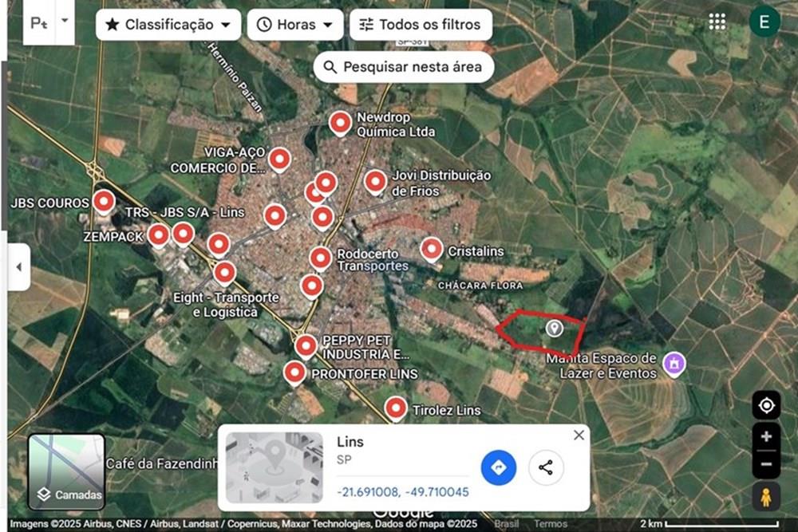Click the blue directions icon for Lins
Image resolution: width=798 pixels, height=532 pixels.
coord(498,467)
